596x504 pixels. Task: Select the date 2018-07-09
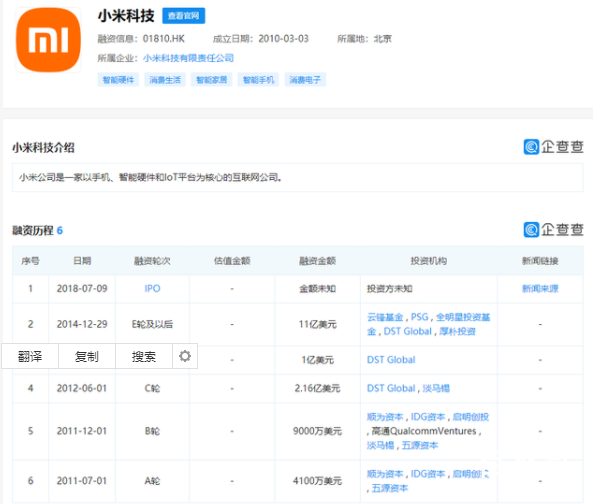(82, 288)
